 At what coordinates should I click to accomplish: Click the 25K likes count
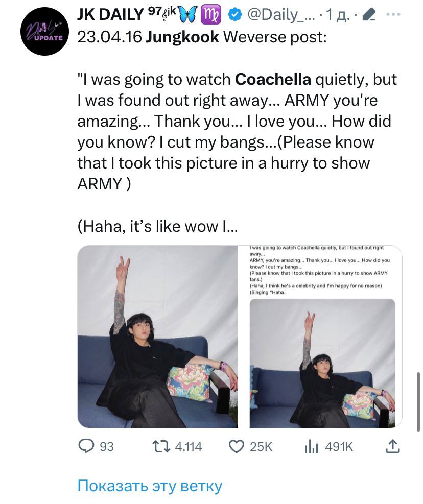(x=261, y=447)
